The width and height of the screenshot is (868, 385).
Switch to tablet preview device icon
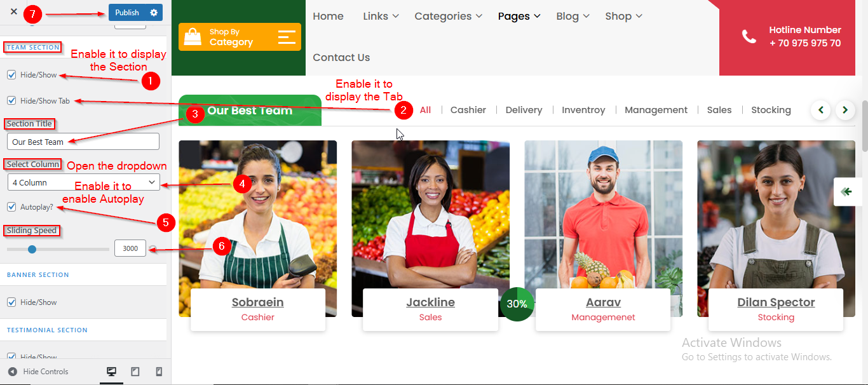click(x=135, y=372)
